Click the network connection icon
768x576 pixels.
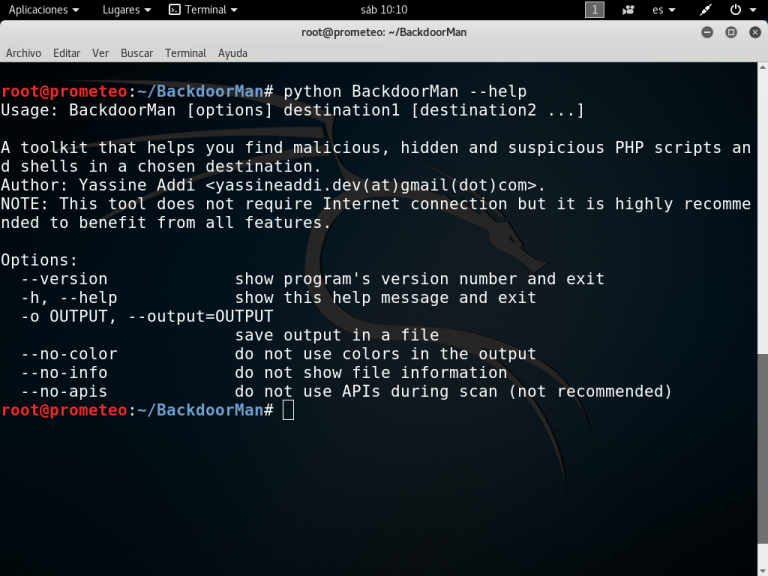coord(705,10)
